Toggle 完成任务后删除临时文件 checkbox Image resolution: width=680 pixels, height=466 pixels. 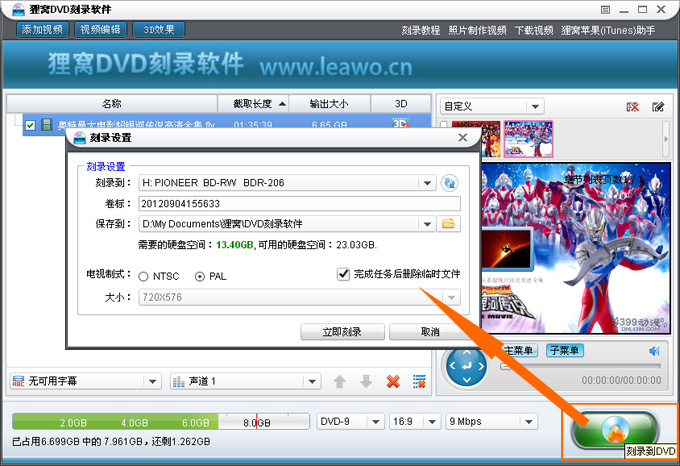click(343, 274)
